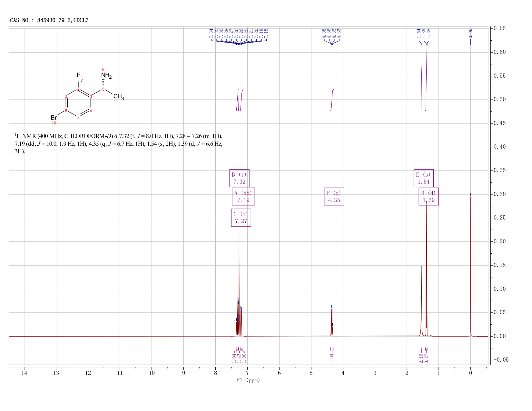Select the B (t) 7.32 multiplet box
This screenshot has width=532, height=411.
click(240, 178)
